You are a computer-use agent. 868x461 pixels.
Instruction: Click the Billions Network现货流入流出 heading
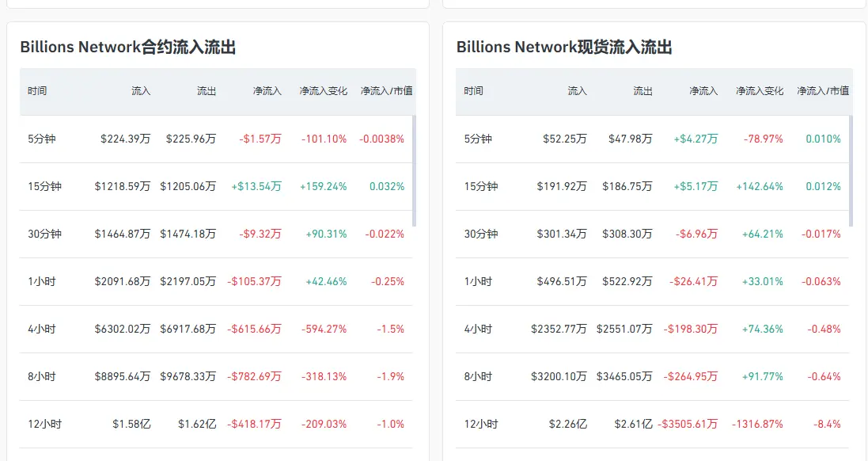pos(564,47)
